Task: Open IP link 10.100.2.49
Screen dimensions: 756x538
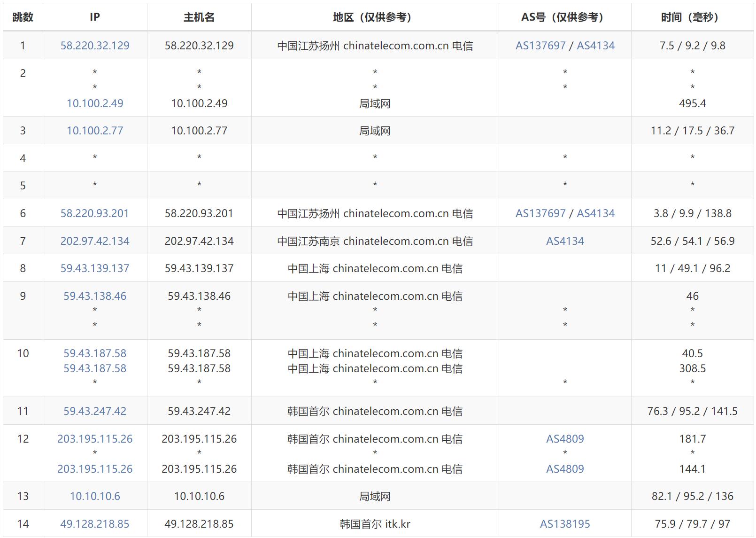Action: 95,103
